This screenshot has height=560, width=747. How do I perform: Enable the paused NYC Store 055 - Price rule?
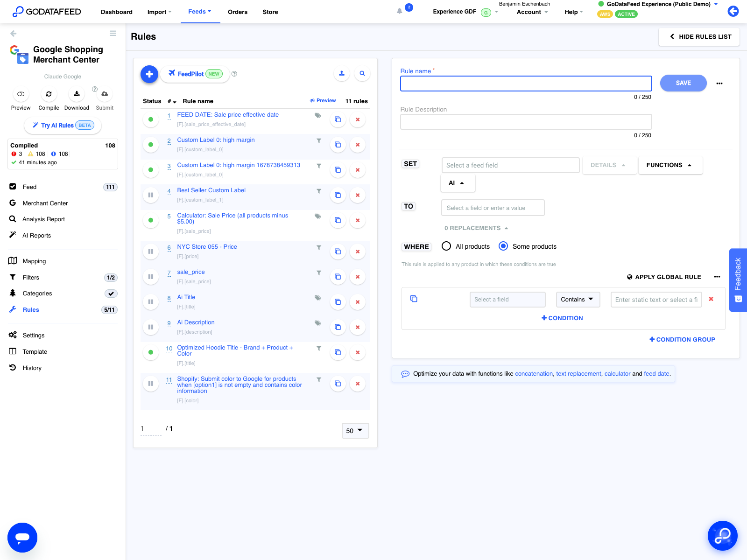click(x=151, y=252)
